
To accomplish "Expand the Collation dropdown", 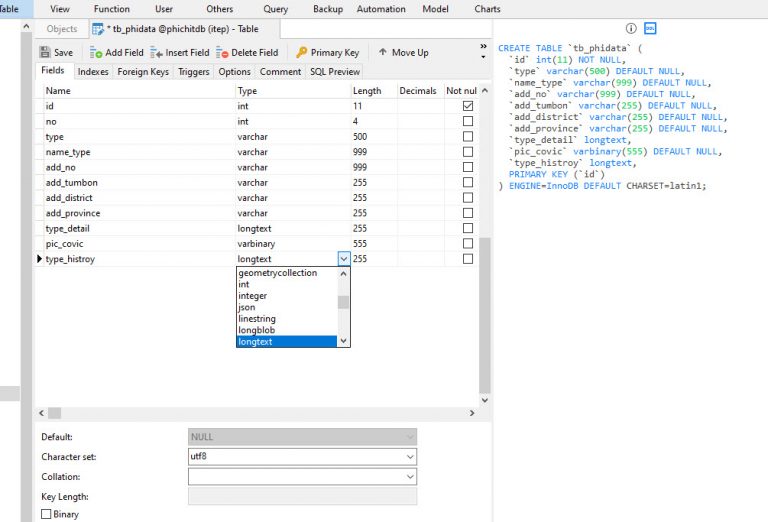I will 409,477.
